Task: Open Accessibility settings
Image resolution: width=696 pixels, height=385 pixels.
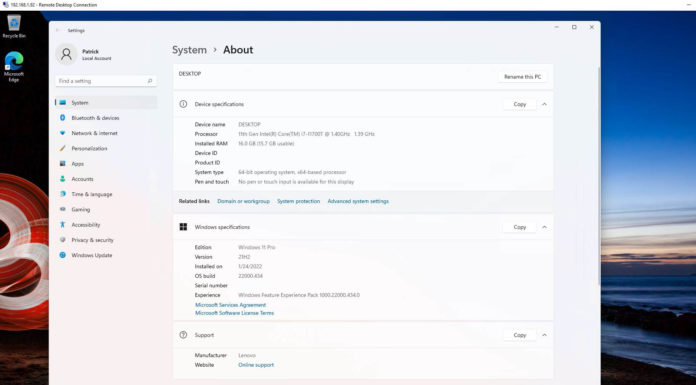Action: (106, 225)
